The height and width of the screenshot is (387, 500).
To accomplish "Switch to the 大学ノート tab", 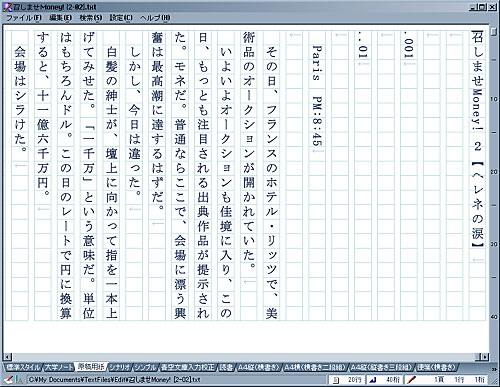I will point(59,367).
